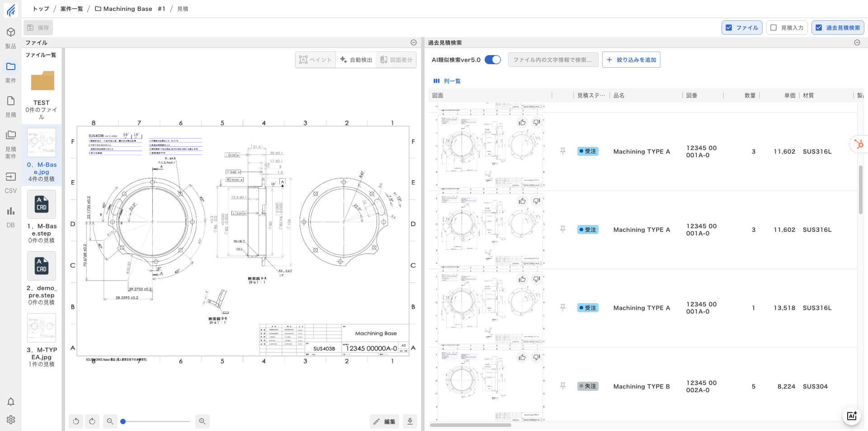Sort by the 材質 column header

tap(808, 95)
